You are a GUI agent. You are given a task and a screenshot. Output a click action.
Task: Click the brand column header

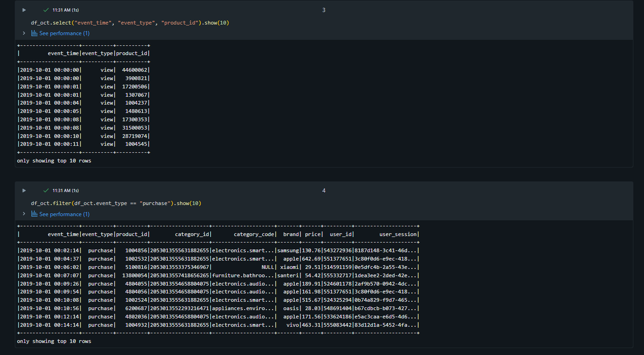tap(290, 234)
